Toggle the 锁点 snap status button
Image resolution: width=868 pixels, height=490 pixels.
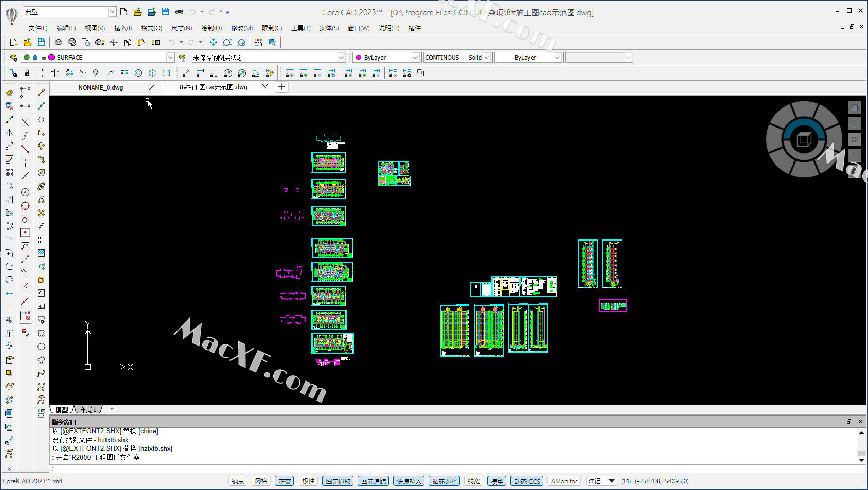(238, 481)
